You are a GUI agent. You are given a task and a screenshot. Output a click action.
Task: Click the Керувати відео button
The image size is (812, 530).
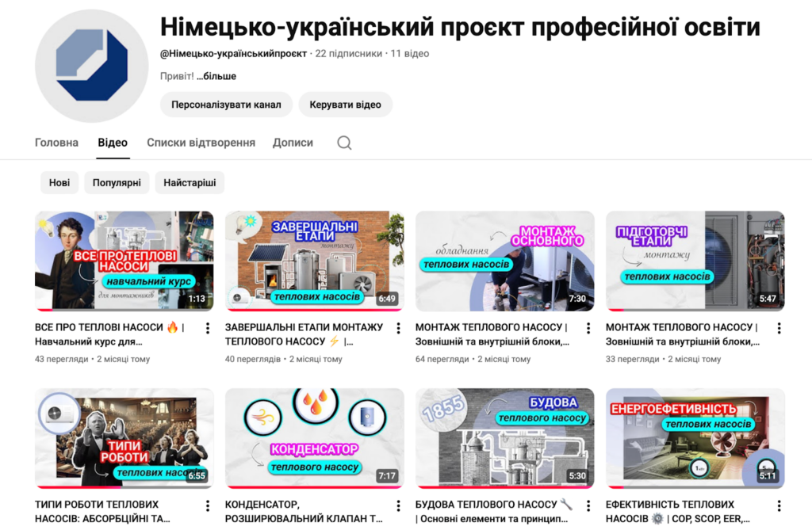(x=346, y=105)
